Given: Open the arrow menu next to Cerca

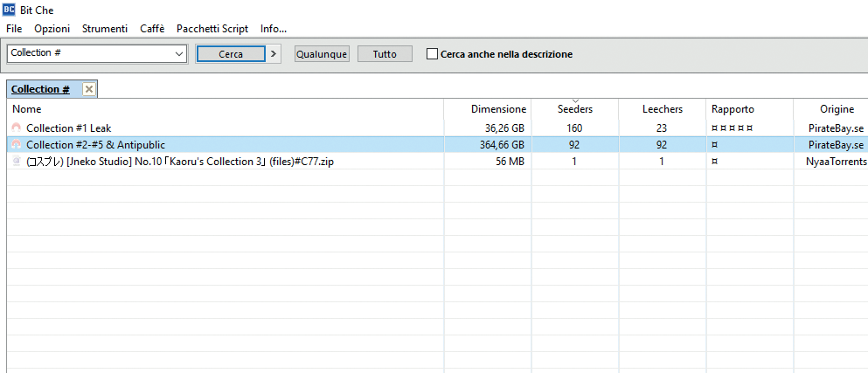Looking at the screenshot, I should 273,54.
